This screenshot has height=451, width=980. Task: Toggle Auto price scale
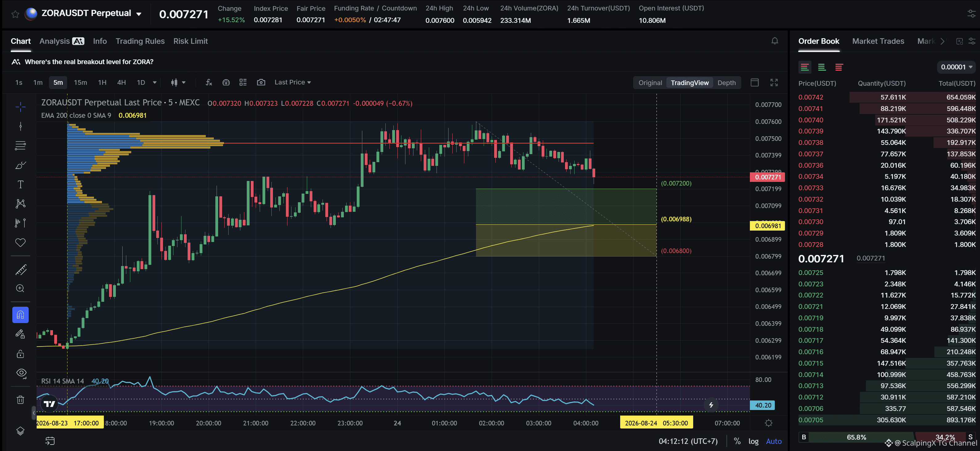coord(774,441)
